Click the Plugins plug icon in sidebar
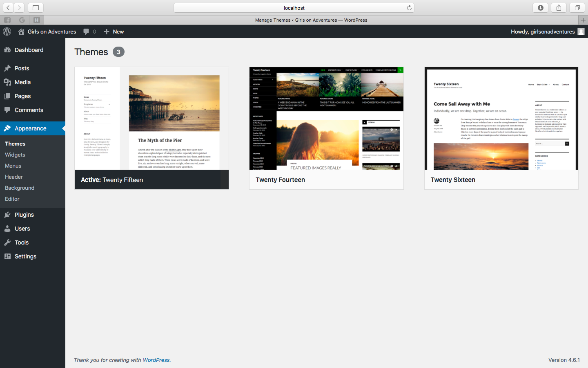The width and height of the screenshot is (588, 368). tap(7, 215)
